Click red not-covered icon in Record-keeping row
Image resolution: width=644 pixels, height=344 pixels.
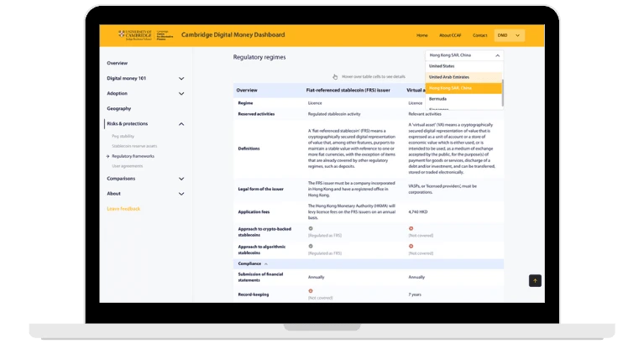[311, 291]
